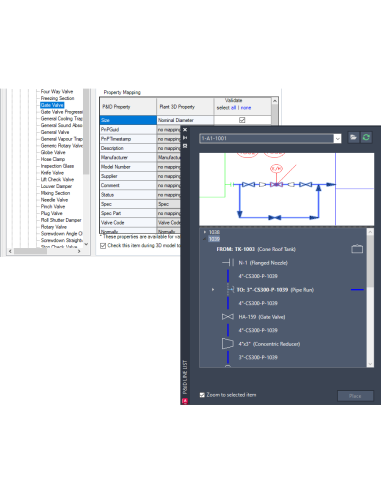Image resolution: width=381 pixels, height=492 pixels.
Task: Toggle Validate checkbox for Size row
Action: coord(242,120)
